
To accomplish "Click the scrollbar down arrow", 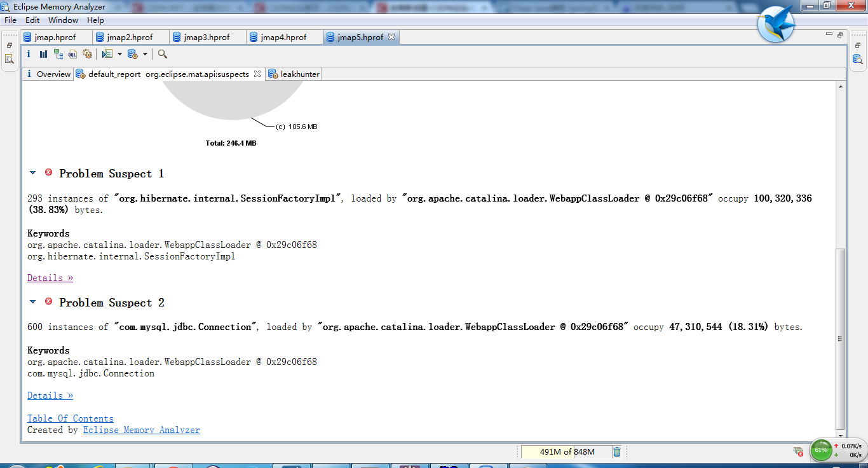I will click(841, 436).
